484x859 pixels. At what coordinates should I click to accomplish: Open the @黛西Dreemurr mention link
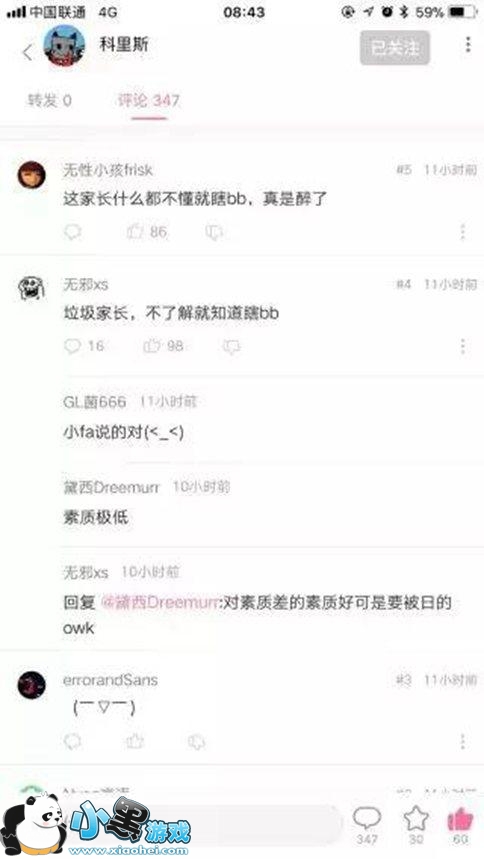160,603
